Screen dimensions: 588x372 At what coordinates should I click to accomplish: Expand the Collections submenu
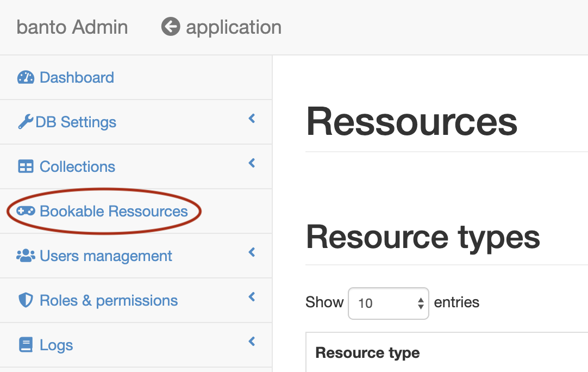click(x=251, y=162)
